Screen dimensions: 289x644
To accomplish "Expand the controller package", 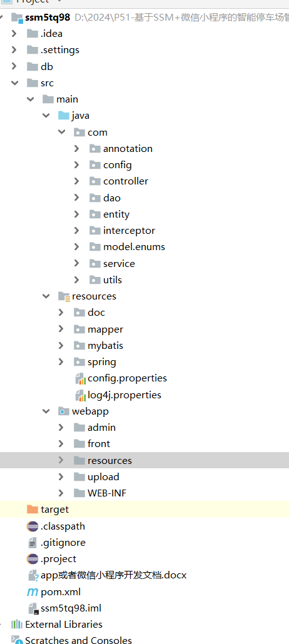I will point(76,181).
